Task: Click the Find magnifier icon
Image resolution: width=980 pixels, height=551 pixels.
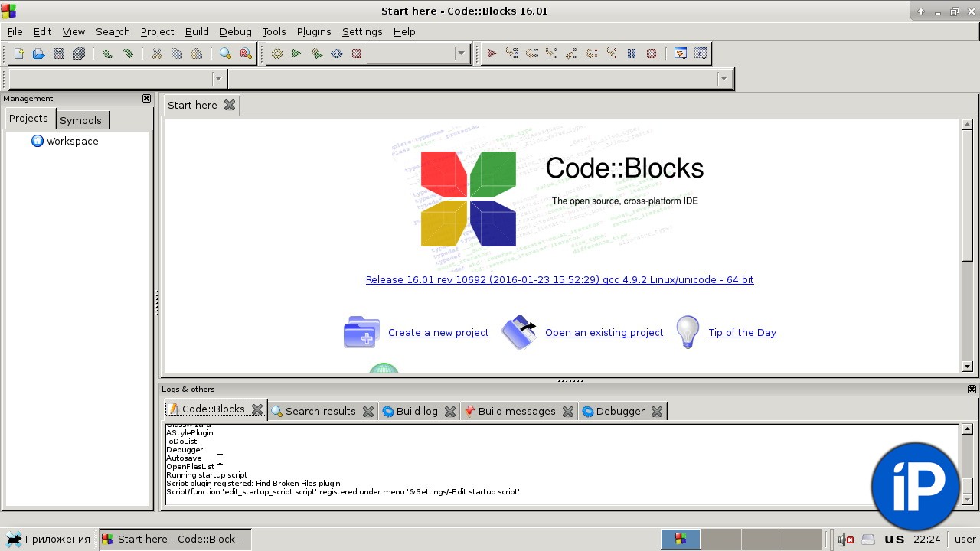Action: [225, 54]
